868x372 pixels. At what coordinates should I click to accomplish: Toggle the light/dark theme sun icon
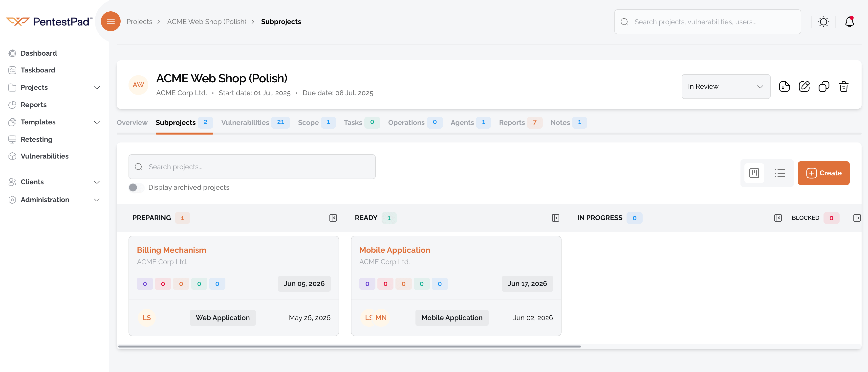click(x=823, y=22)
